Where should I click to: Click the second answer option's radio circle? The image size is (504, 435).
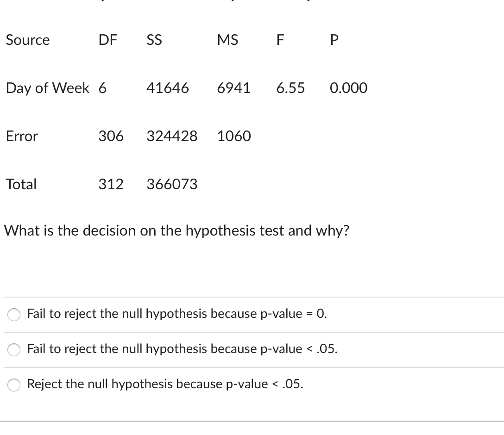click(x=13, y=350)
